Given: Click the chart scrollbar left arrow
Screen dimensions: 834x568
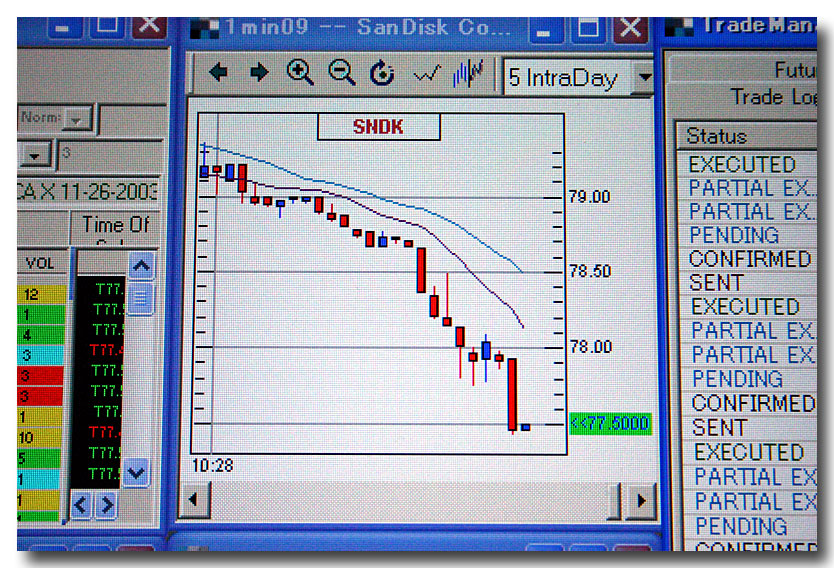Looking at the screenshot, I should (194, 500).
